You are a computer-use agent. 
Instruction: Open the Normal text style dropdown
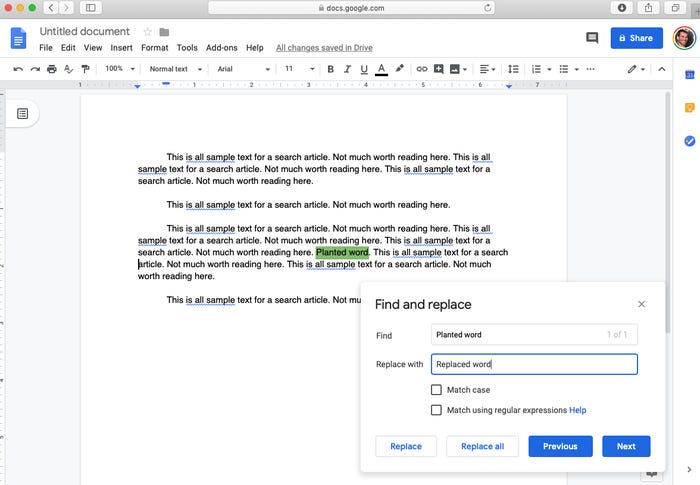[x=175, y=69]
